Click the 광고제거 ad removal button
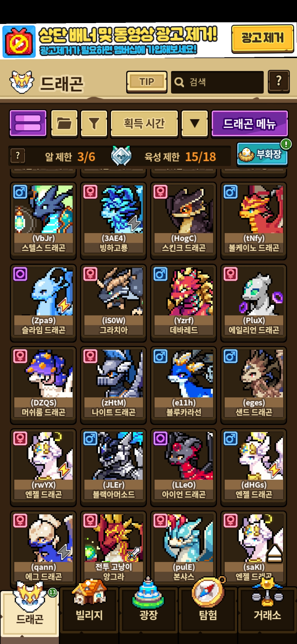Viewport: 297px width, 644px height. [x=263, y=38]
